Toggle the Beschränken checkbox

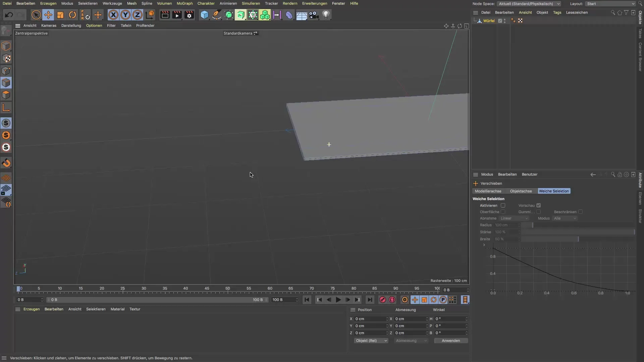click(580, 212)
